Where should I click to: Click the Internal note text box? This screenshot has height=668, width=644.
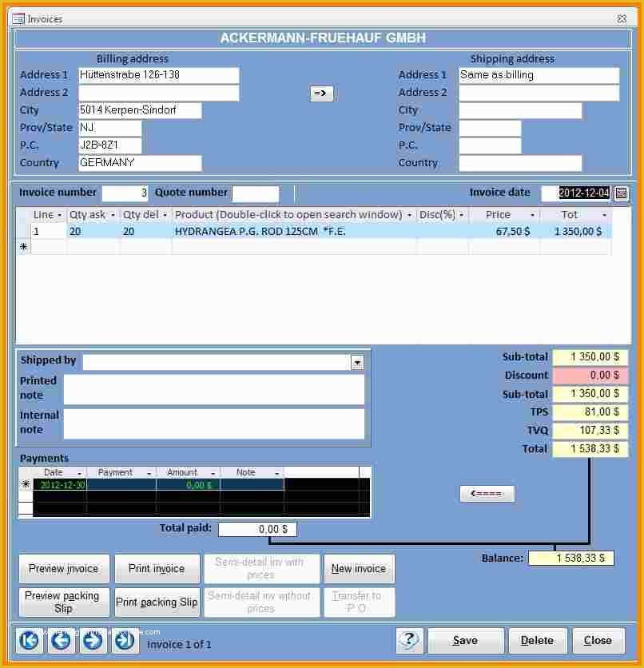tap(214, 423)
